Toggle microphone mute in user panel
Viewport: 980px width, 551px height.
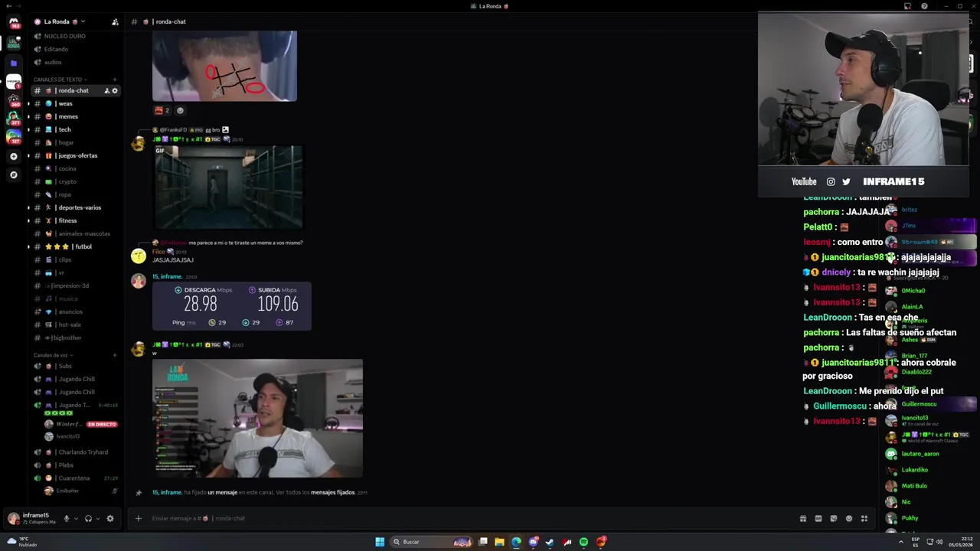[66, 518]
